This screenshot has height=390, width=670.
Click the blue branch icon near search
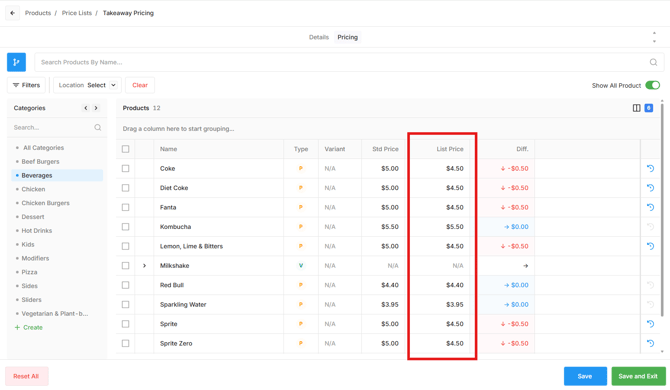(x=16, y=62)
